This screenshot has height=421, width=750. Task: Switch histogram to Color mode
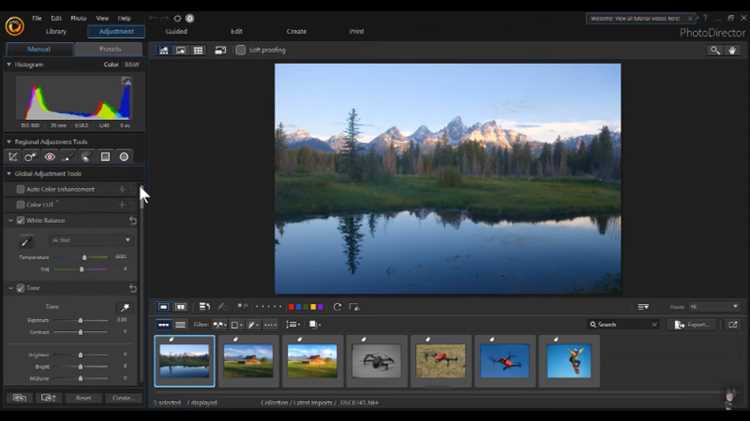click(111, 65)
